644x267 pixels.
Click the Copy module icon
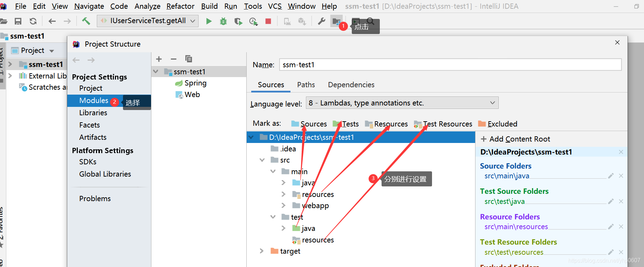[189, 59]
